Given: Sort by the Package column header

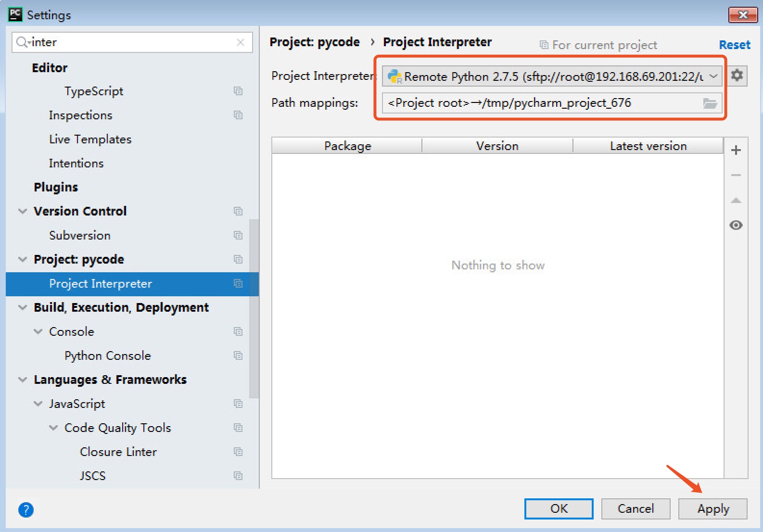Looking at the screenshot, I should click(347, 146).
